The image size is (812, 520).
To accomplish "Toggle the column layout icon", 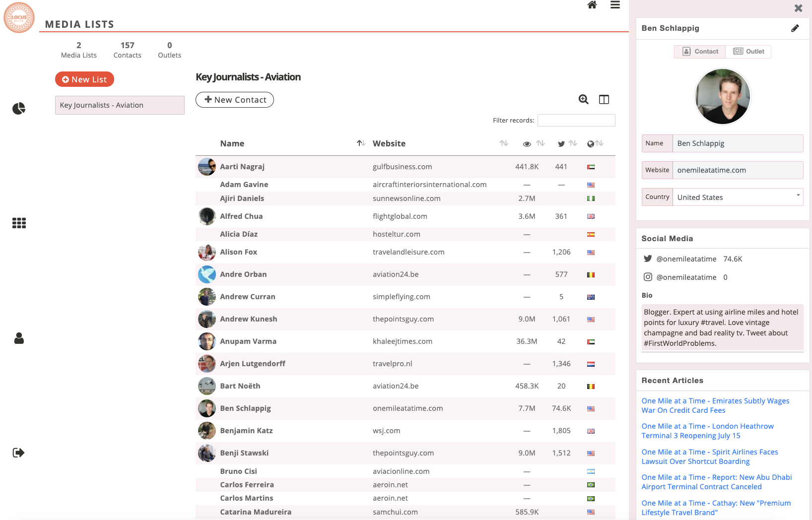I will pos(604,99).
